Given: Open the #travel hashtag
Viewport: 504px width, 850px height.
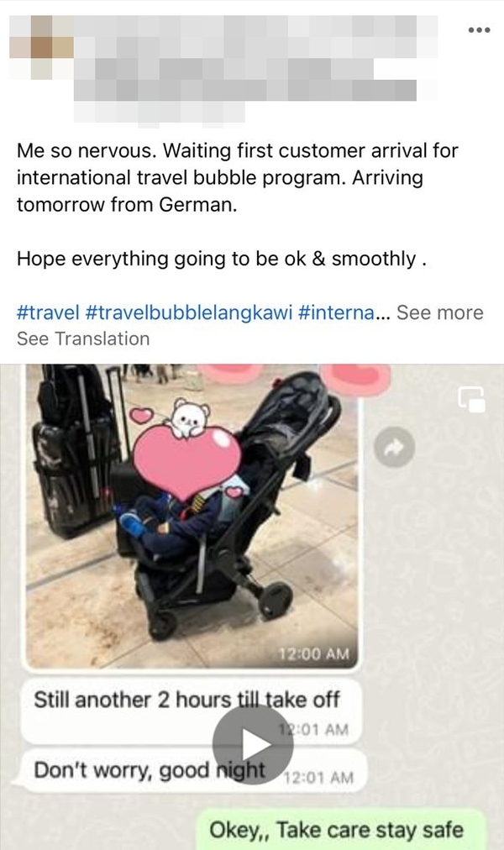Looking at the screenshot, I should (48, 312).
